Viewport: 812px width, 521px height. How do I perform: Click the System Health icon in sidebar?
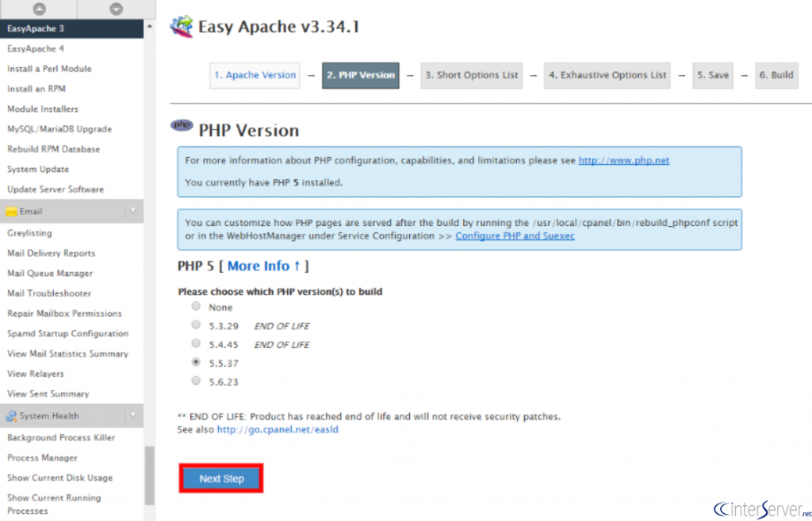point(11,416)
